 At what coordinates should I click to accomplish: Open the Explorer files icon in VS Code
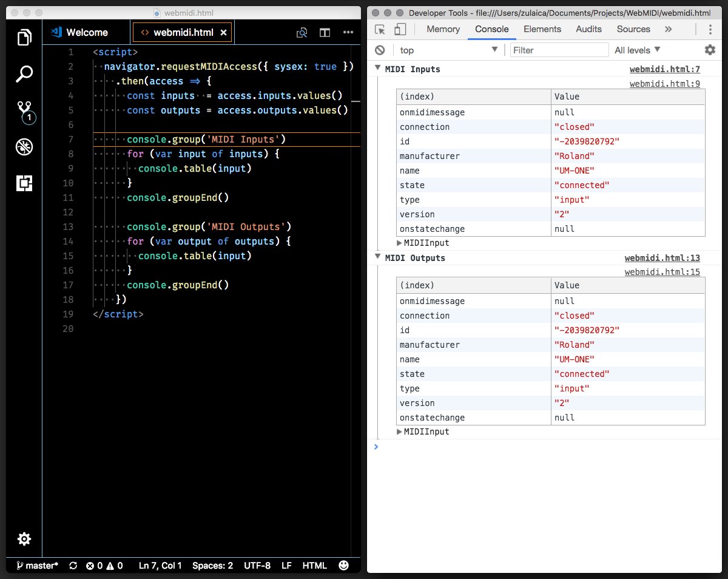24,38
